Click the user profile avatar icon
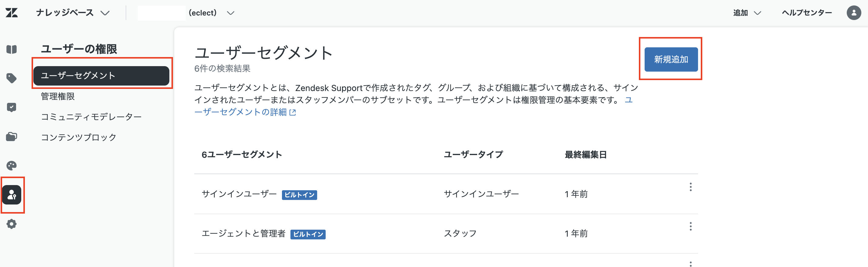The width and height of the screenshot is (868, 267). pyautogui.click(x=853, y=13)
